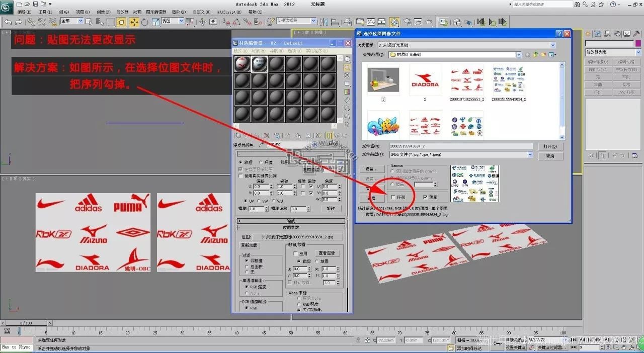Open the named selection sets dropdown
The height and width of the screenshot is (353, 644).
tap(313, 21)
